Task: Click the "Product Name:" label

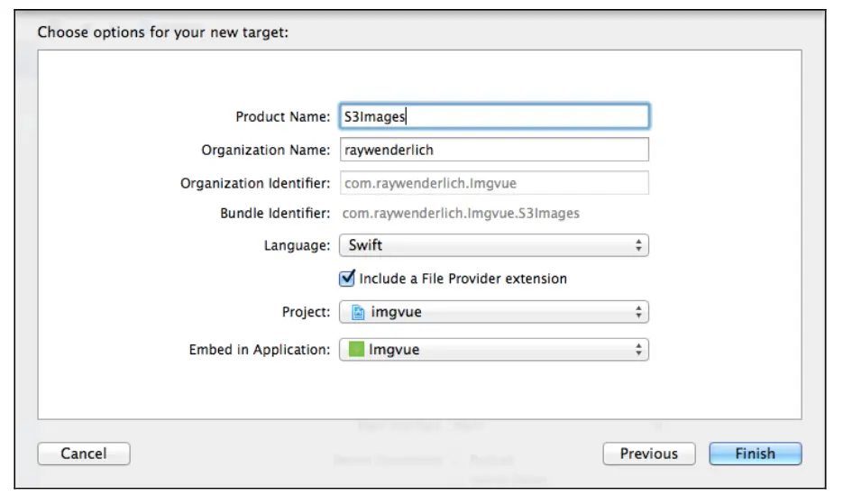Action: tap(283, 116)
